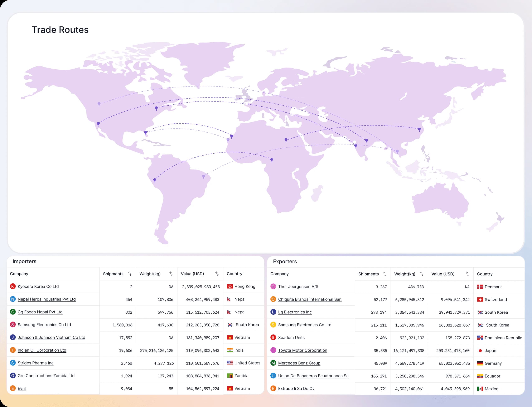Open Nepal Herbs Industries Pvt Ltd

(x=47, y=299)
